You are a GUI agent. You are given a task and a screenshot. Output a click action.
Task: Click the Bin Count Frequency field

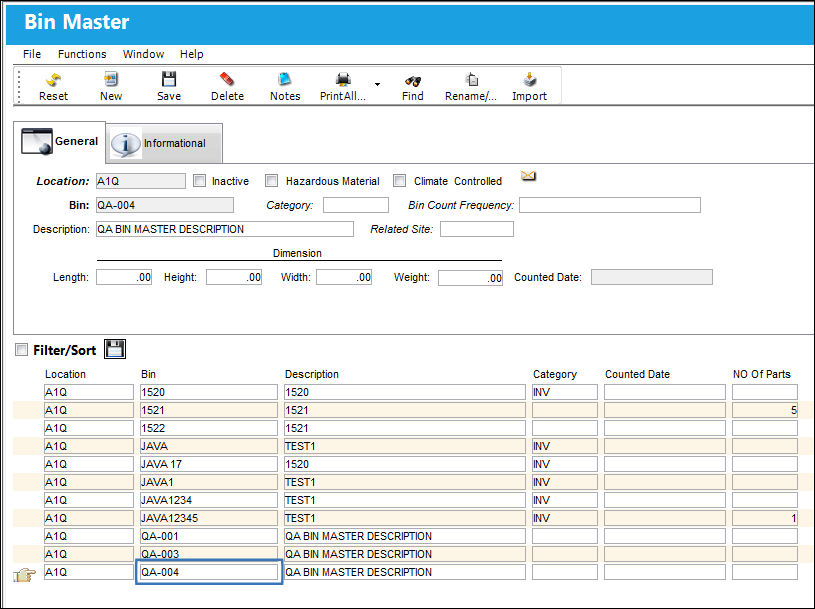(x=610, y=205)
